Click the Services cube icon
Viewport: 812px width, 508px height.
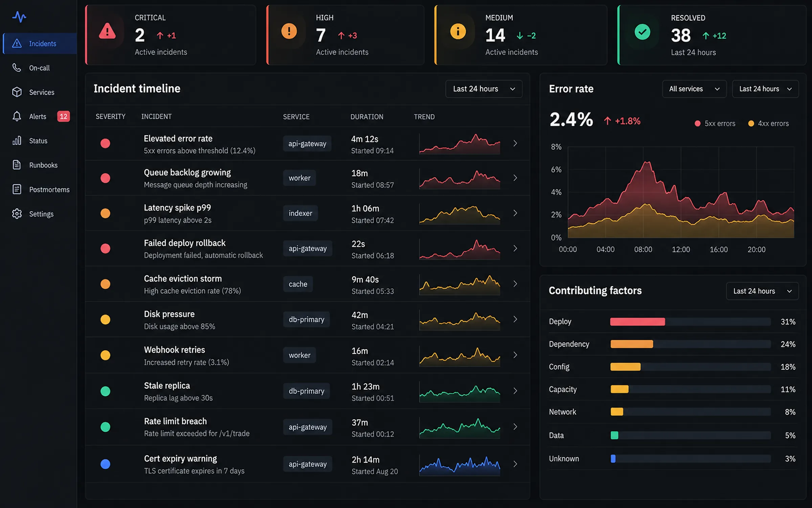tap(17, 92)
